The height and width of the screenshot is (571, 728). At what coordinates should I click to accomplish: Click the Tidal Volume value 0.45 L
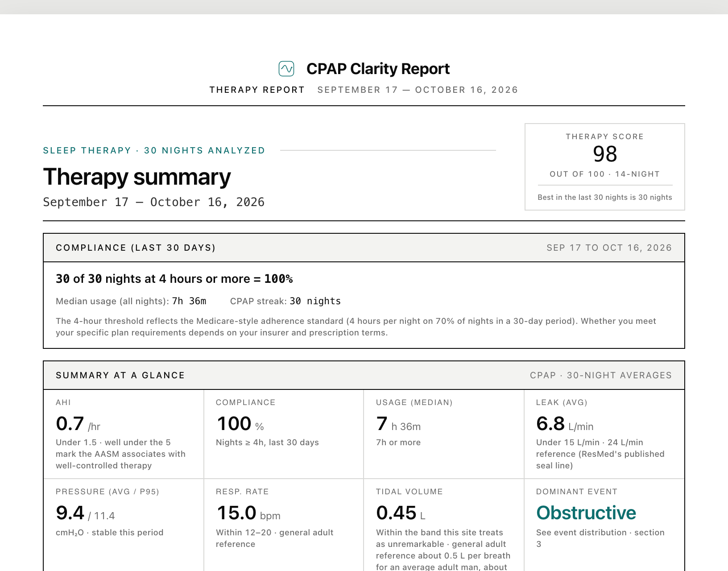401,513
